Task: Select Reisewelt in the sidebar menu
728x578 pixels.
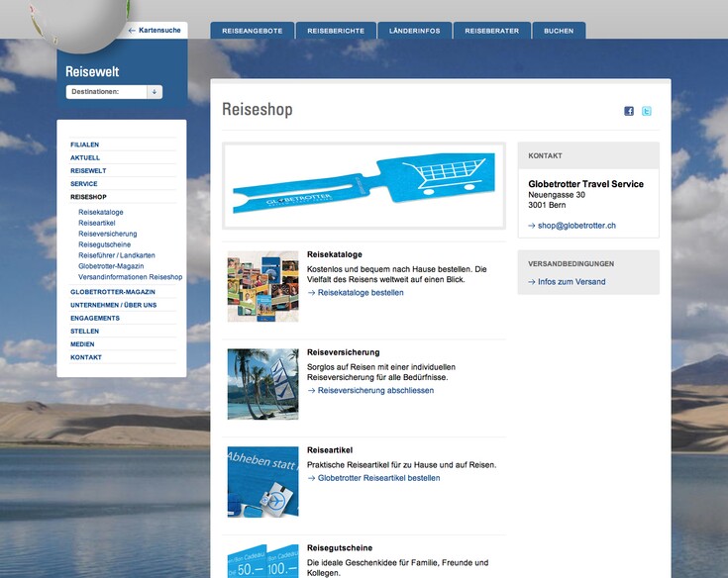Action: pos(88,170)
